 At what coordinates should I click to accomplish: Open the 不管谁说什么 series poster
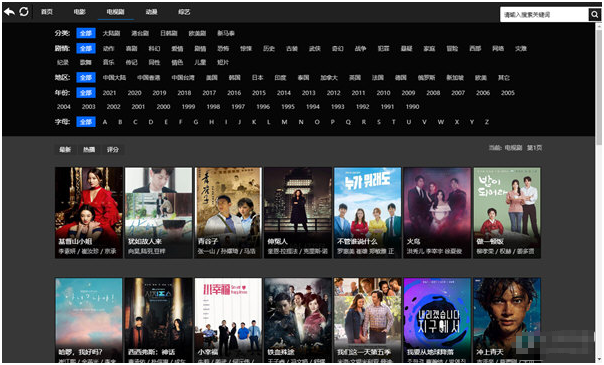click(x=367, y=213)
